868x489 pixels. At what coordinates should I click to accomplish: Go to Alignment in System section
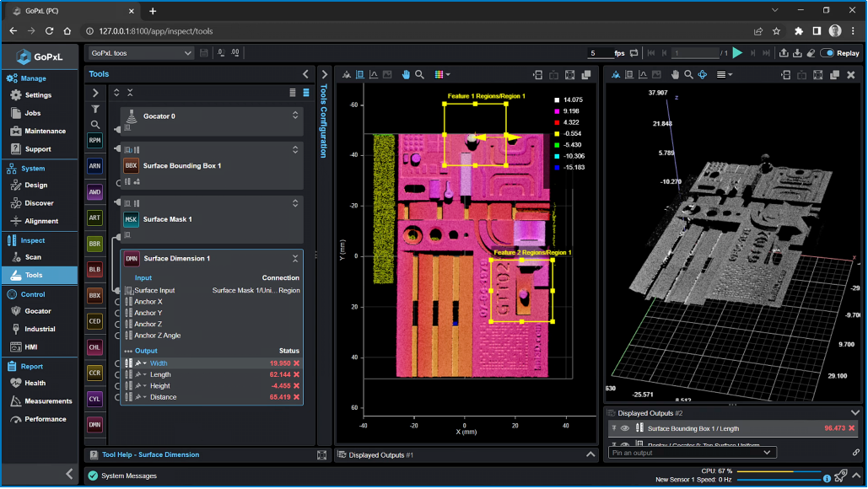[x=41, y=221]
